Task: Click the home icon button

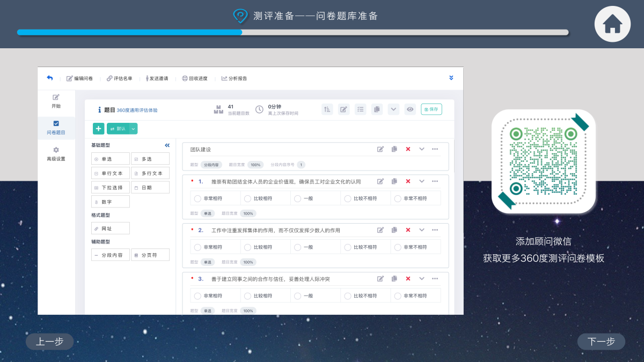Action: [x=612, y=24]
